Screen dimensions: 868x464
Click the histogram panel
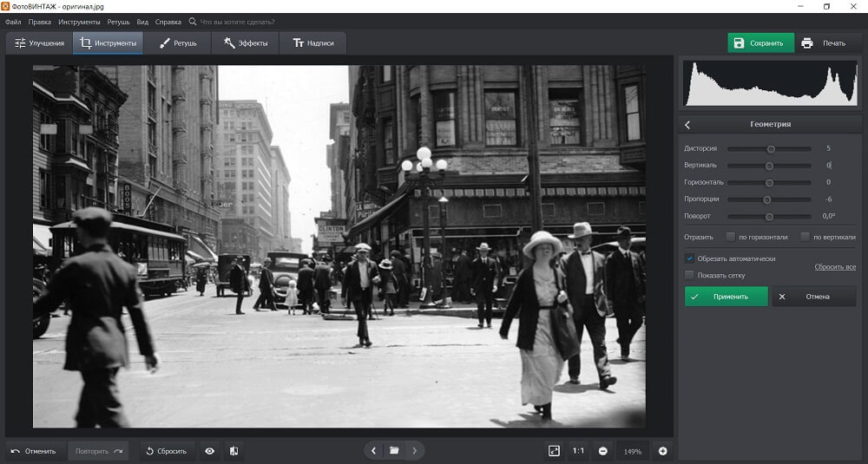770,82
